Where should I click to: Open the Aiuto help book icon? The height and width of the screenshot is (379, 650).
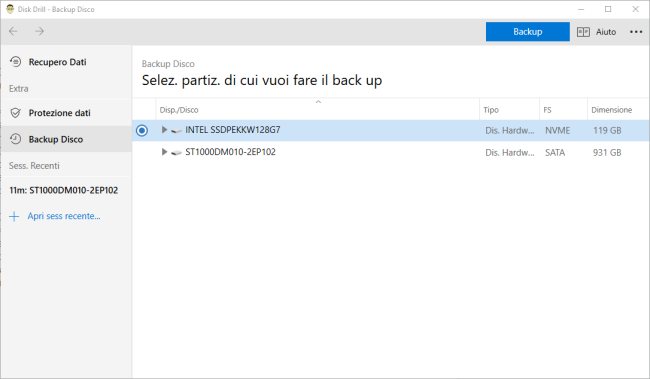pos(583,32)
